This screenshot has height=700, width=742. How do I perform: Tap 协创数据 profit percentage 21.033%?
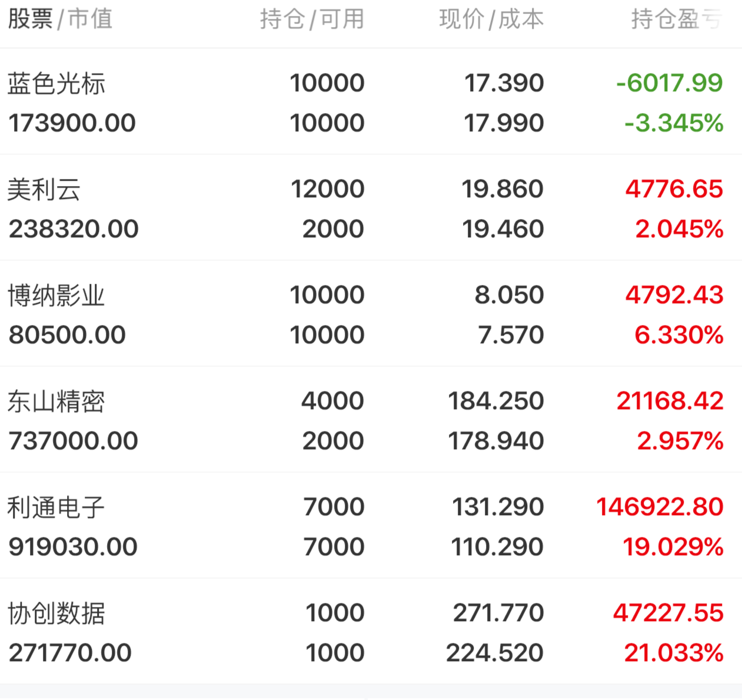coord(674,653)
